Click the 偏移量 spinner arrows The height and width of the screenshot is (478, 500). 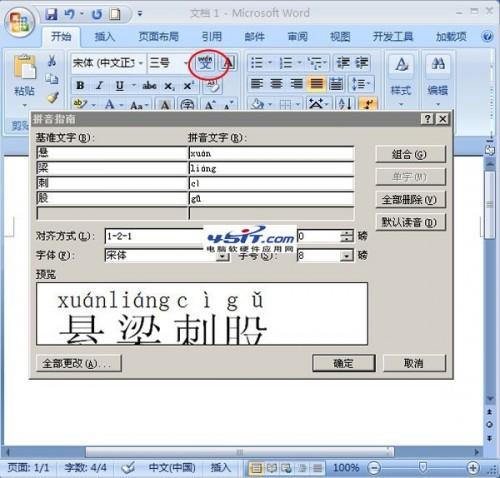347,236
